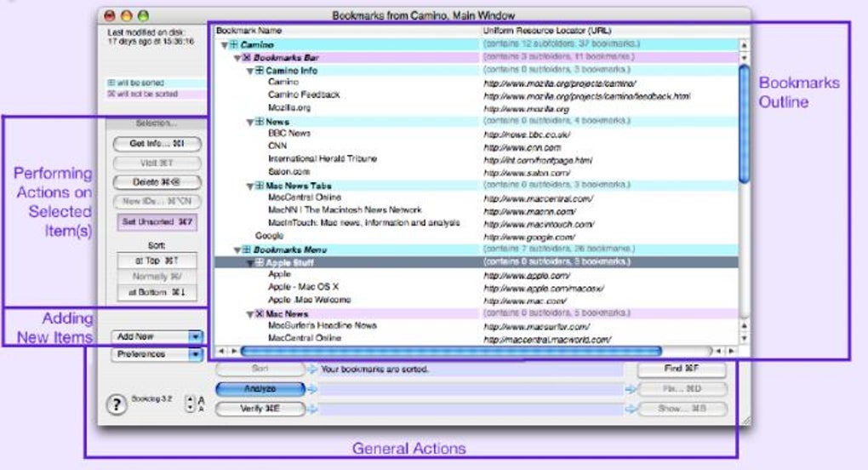Collapse the Camino root folder triangle
This screenshot has width=868, height=470.
tap(224, 45)
